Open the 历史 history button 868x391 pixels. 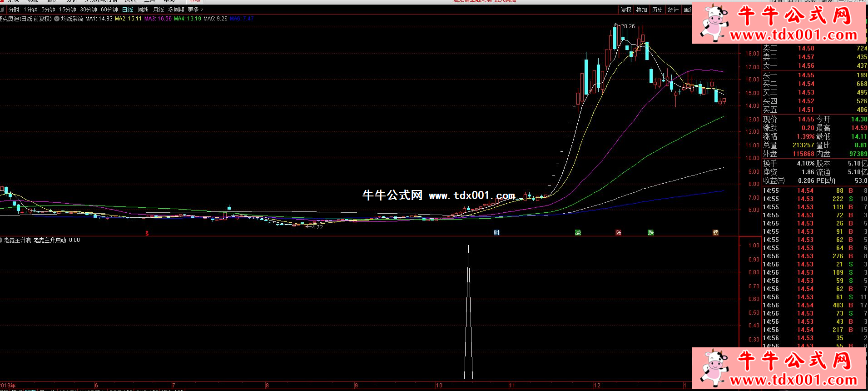coord(657,10)
